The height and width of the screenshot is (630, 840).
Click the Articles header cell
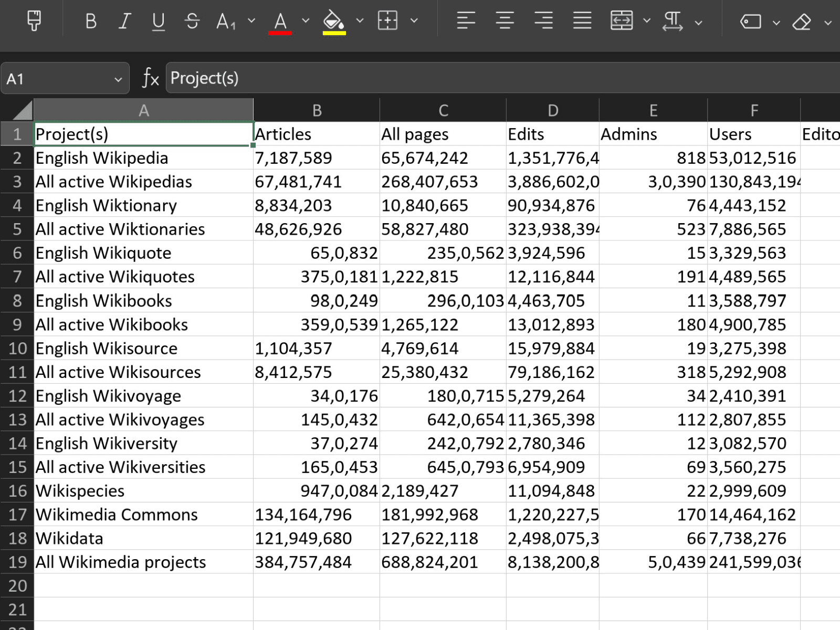pos(317,134)
